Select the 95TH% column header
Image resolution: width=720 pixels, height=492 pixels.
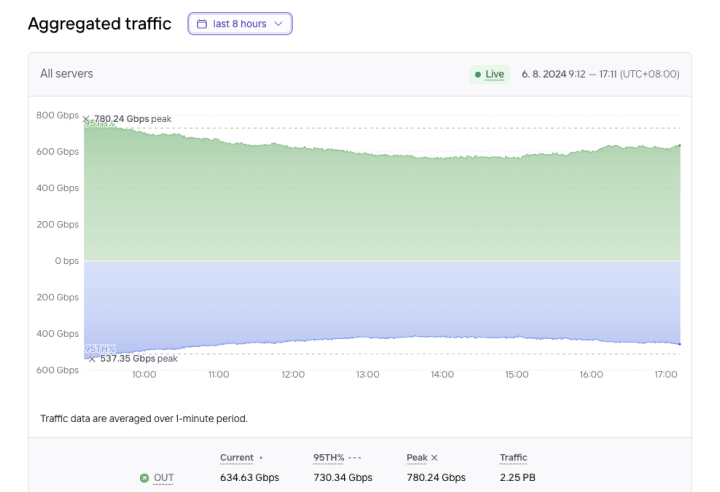pyautogui.click(x=328, y=458)
